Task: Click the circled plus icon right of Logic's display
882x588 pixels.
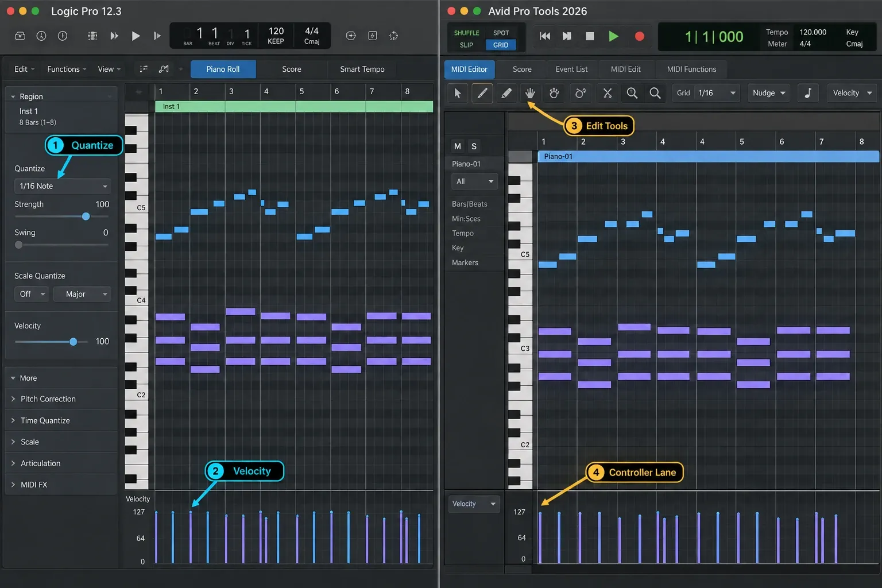Action: [x=351, y=36]
